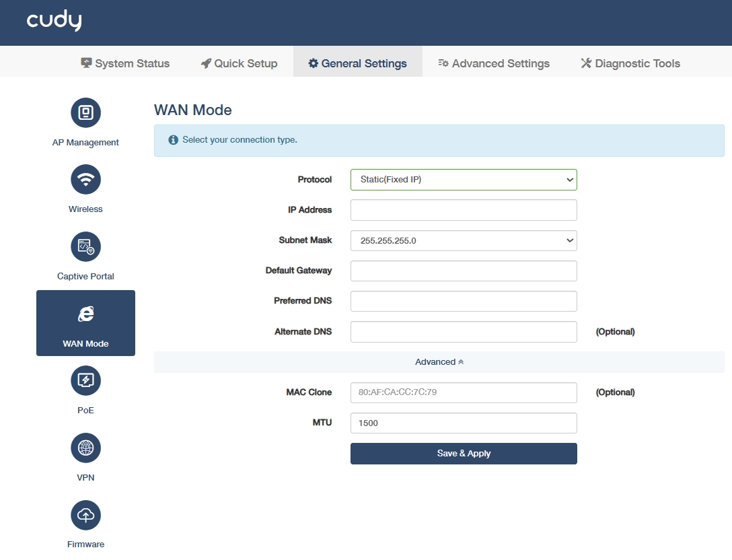
Task: Collapse the Advanced section
Action: pyautogui.click(x=439, y=362)
